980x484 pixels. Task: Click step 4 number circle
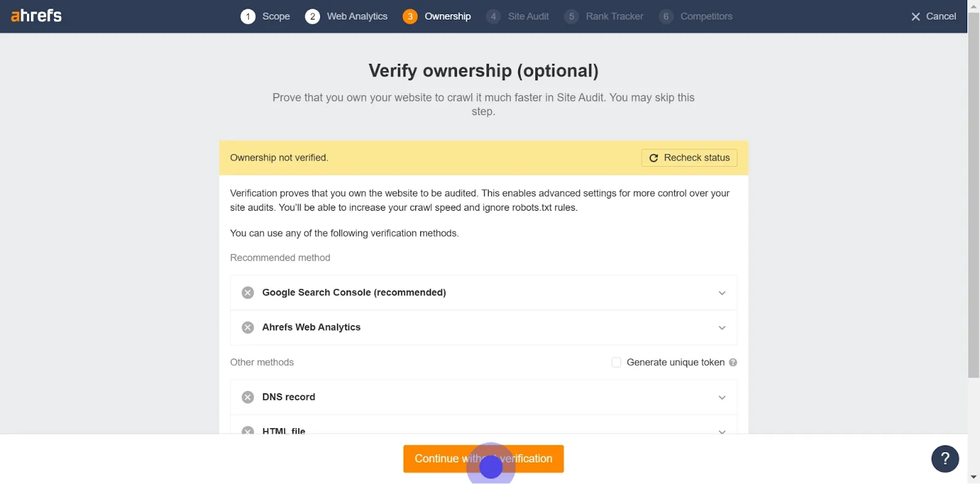point(494,17)
